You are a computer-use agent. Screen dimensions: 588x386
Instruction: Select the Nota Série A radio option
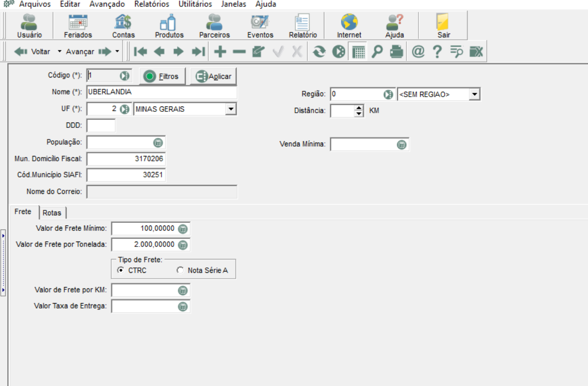203,270
